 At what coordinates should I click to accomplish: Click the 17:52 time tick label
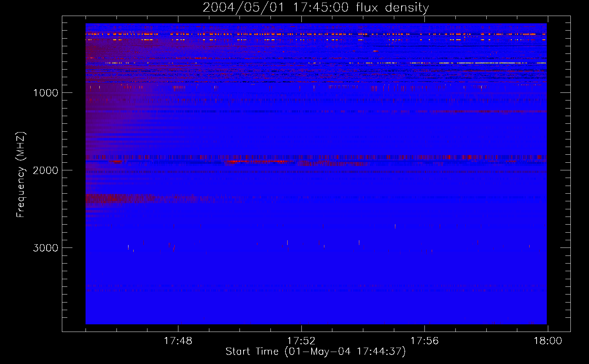pos(301,341)
